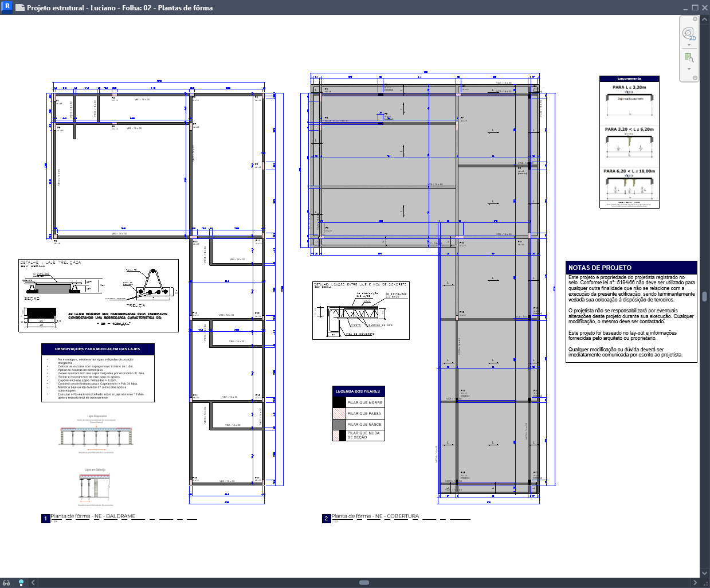Click the vertical scrollbar thumb
710x588 pixels.
(705, 296)
